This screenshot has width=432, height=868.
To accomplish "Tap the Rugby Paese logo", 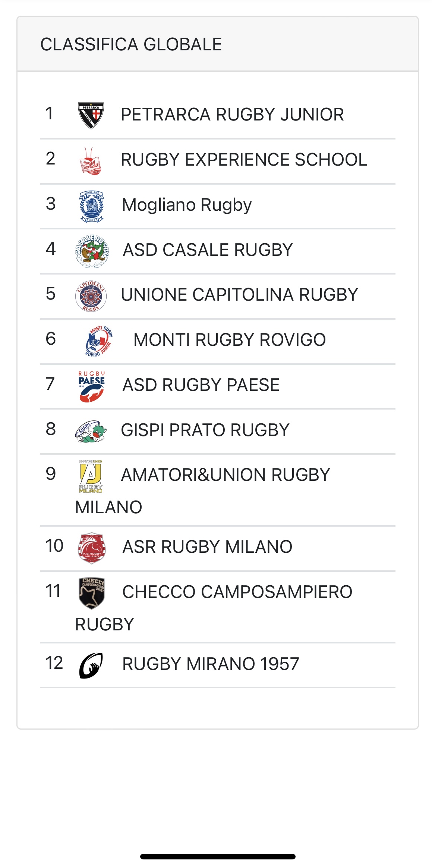I will click(x=91, y=386).
